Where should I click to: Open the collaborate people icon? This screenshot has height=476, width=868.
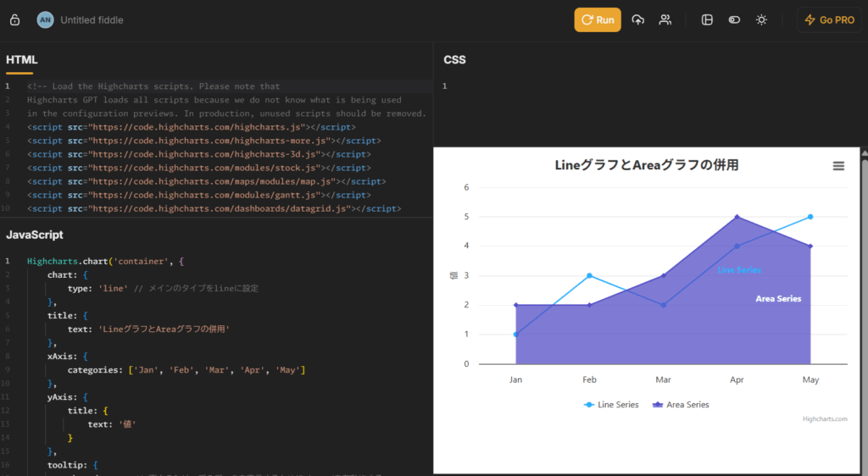point(665,19)
